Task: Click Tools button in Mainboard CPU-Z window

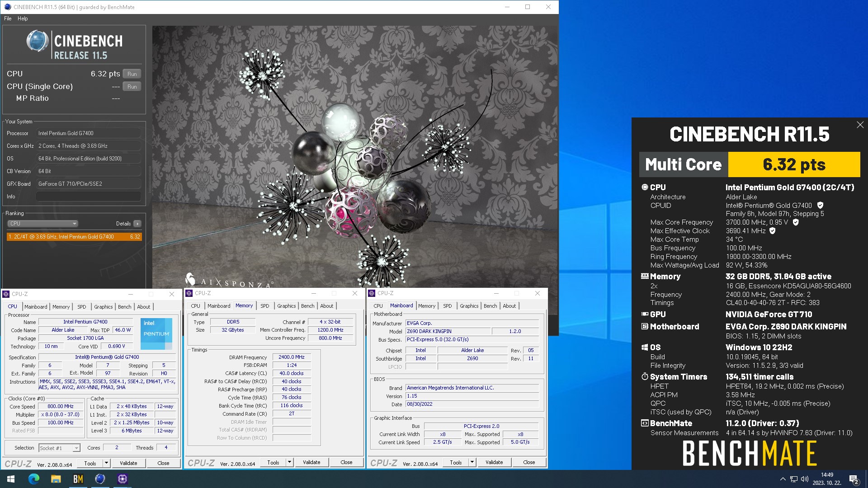Action: pos(456,462)
